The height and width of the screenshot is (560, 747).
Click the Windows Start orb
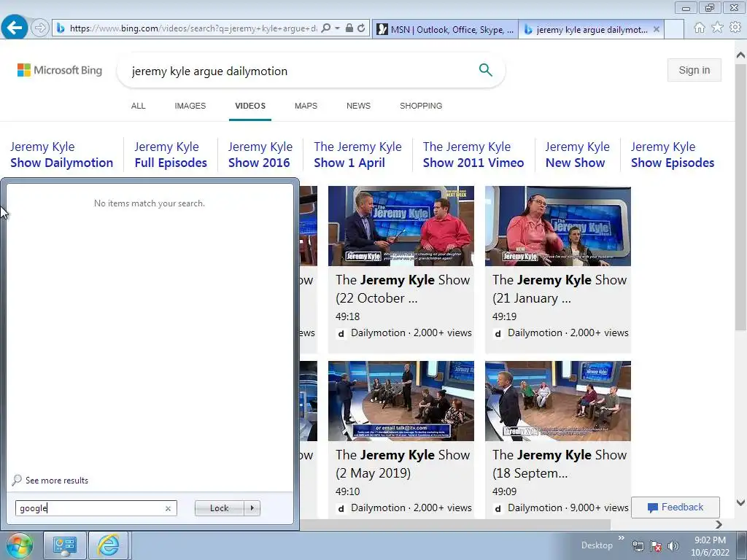coord(19,545)
